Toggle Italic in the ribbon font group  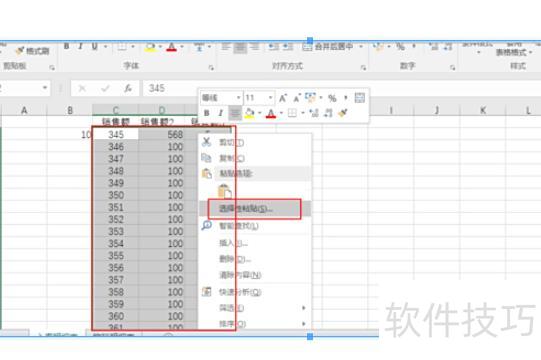(x=80, y=46)
